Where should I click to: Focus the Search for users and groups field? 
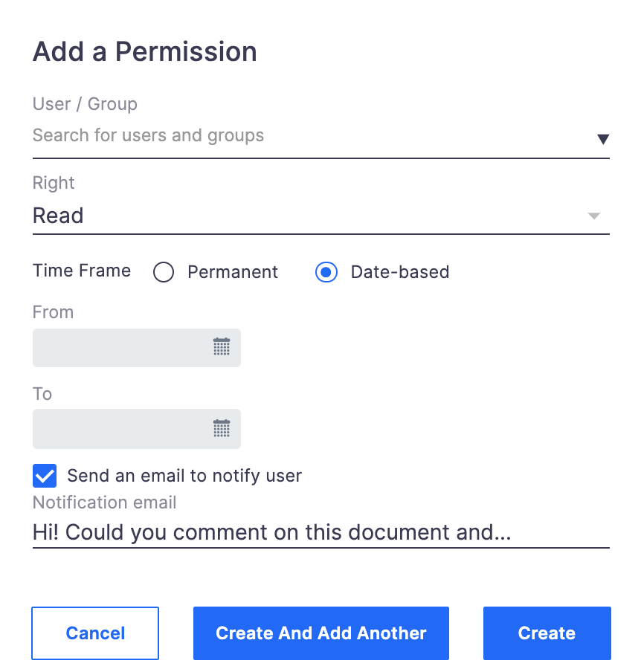coord(313,136)
